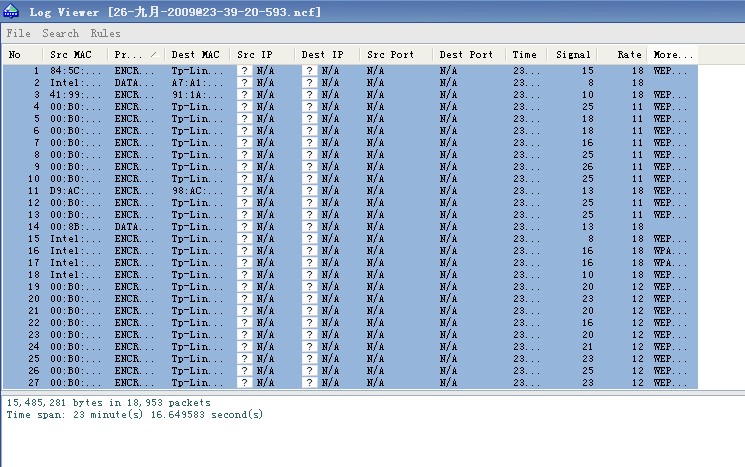Click the Dest IP question-mark icon in row 1
Viewport: 745px width, 467px height.
click(309, 70)
